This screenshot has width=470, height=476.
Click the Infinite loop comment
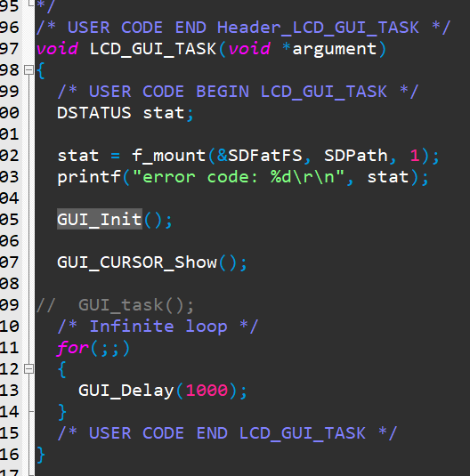[158, 327]
